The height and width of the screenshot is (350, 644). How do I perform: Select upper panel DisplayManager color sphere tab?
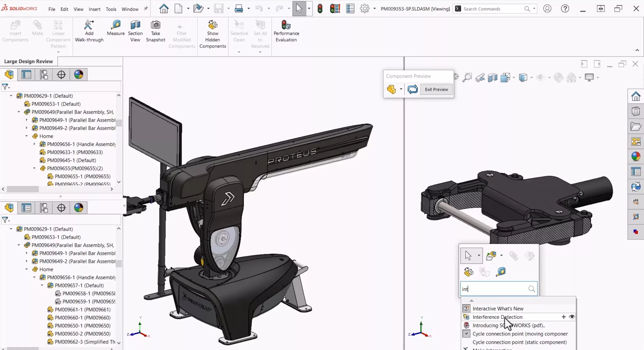click(x=79, y=74)
